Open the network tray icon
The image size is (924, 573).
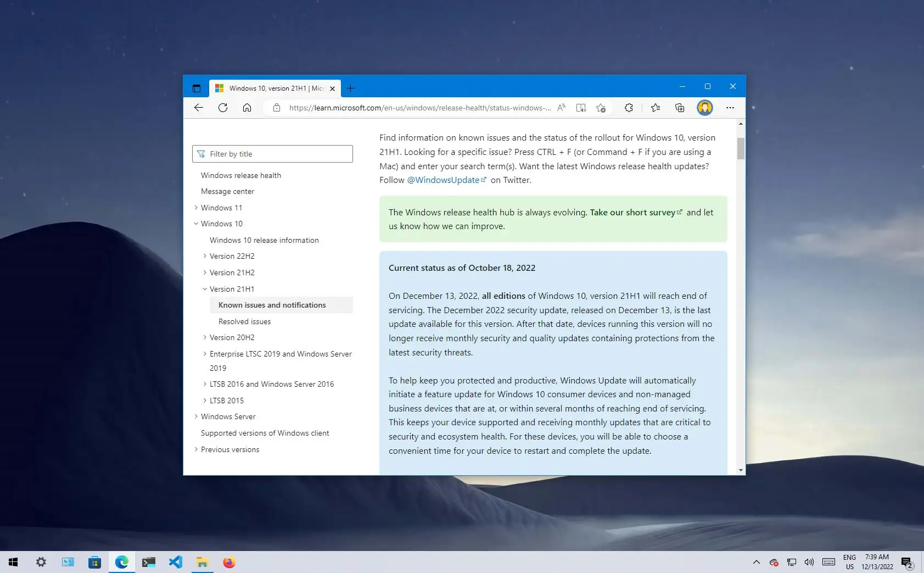click(x=792, y=562)
